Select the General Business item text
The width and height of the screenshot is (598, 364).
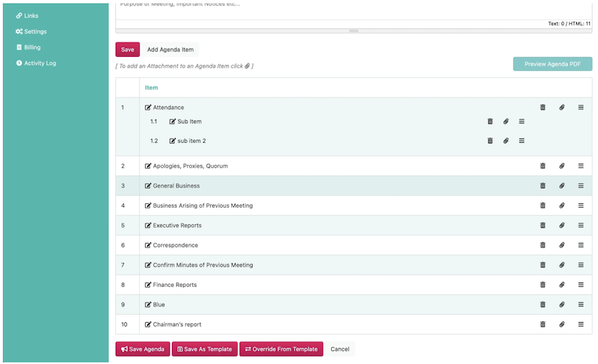[x=176, y=186]
